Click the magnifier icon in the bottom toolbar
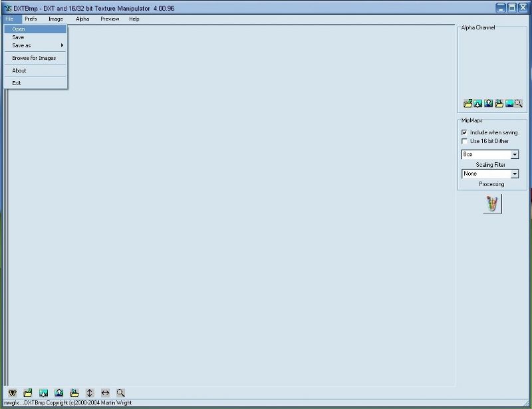532x409 pixels. pyautogui.click(x=120, y=393)
